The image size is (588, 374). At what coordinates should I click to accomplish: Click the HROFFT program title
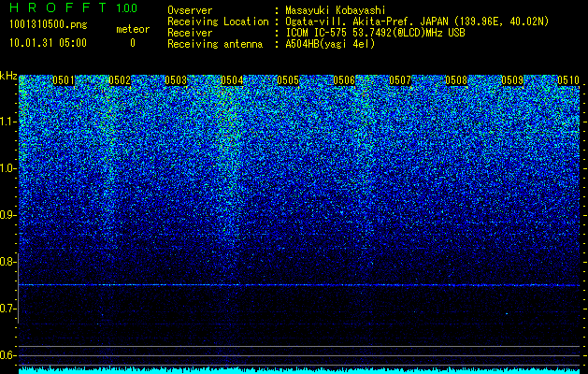coord(58,7)
